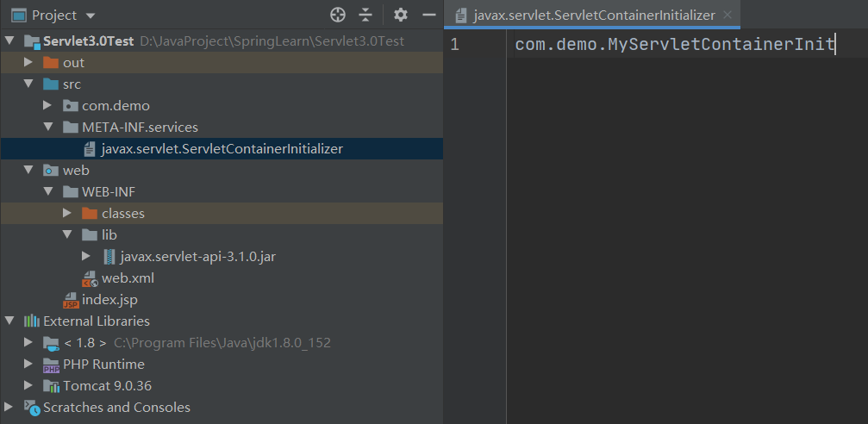The height and width of the screenshot is (424, 868).
Task: Expand Tomcat 9.0.36 library node
Action: 28,386
